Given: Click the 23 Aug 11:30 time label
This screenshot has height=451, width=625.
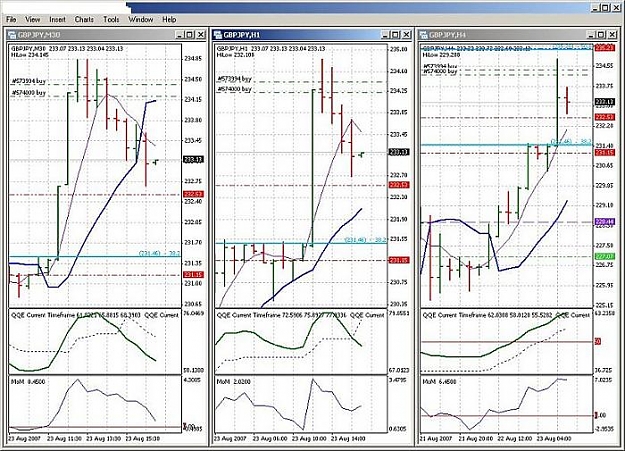Looking at the screenshot, I should click(64, 438).
